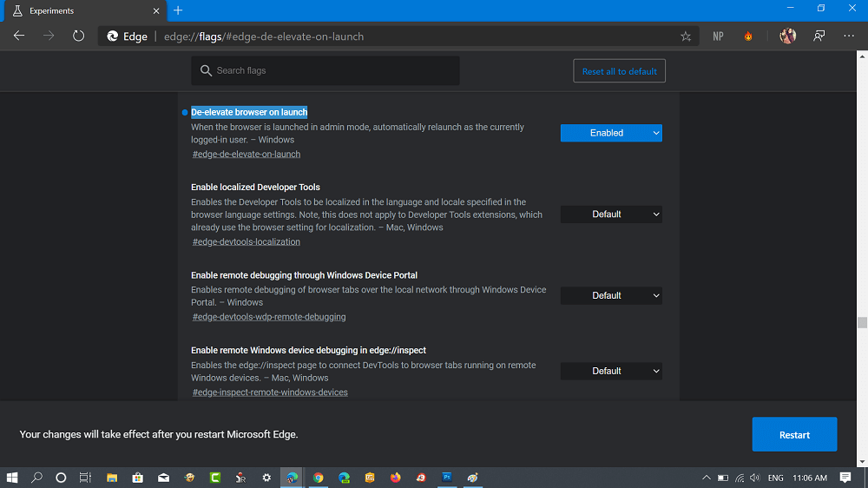Open File Explorer from the taskbar
The height and width of the screenshot is (488, 868).
112,478
